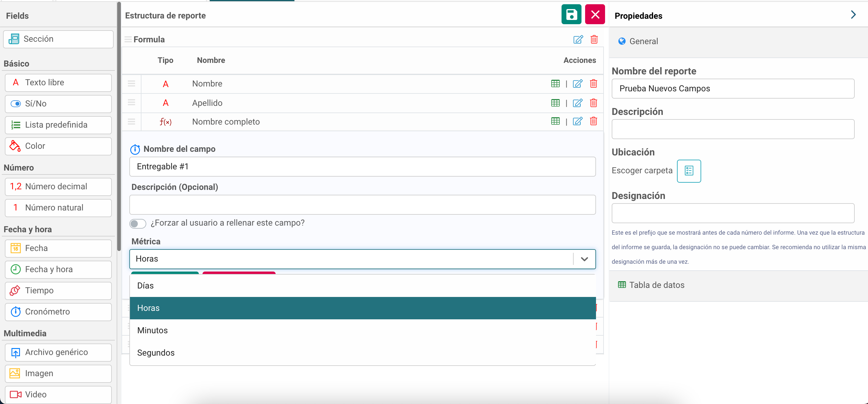
Task: Click the Nombre del reporte input
Action: pyautogui.click(x=733, y=89)
